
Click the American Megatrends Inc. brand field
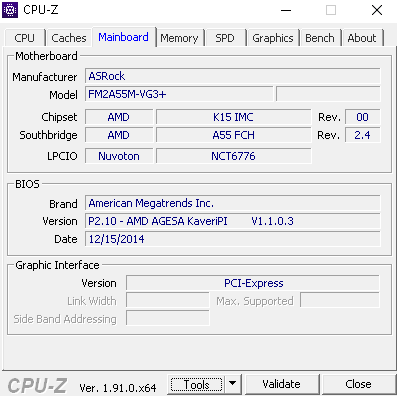tap(233, 203)
